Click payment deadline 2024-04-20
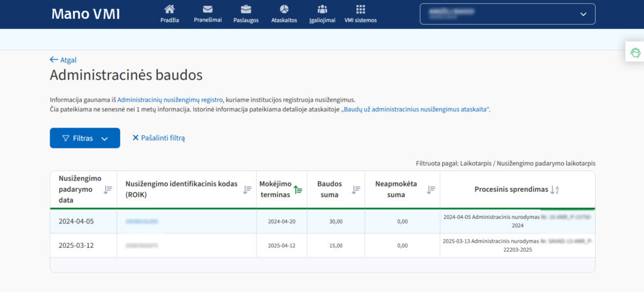The image size is (644, 292). pyautogui.click(x=282, y=222)
